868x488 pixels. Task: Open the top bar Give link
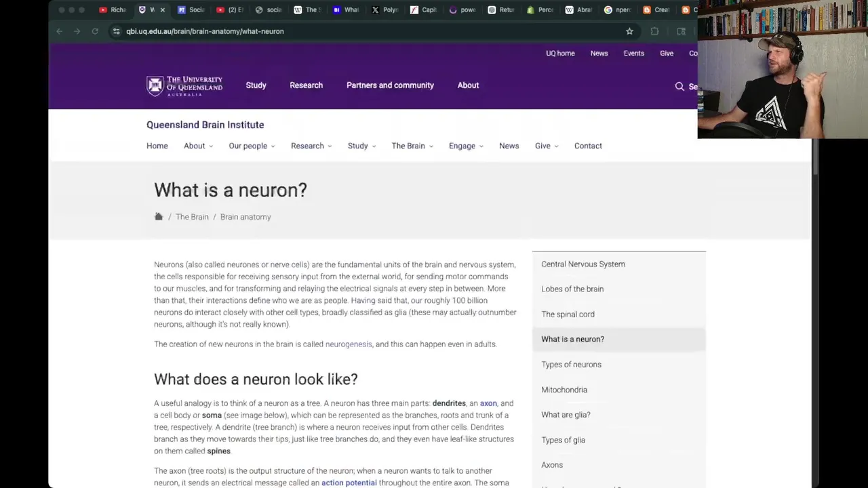pos(667,54)
